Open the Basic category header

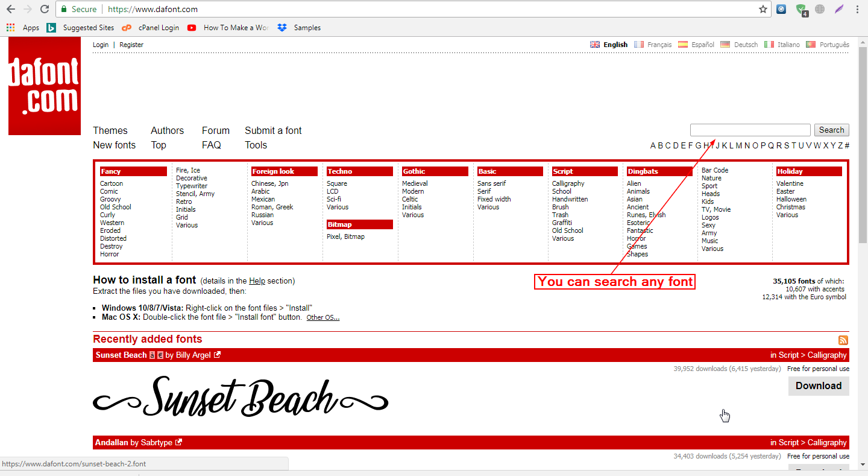510,171
